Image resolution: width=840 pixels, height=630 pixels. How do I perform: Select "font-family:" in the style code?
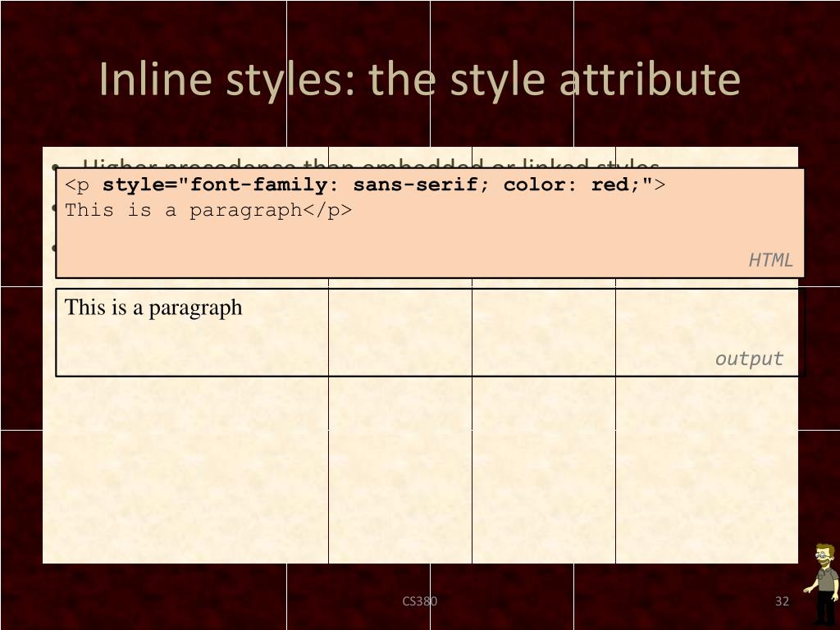coord(265,185)
